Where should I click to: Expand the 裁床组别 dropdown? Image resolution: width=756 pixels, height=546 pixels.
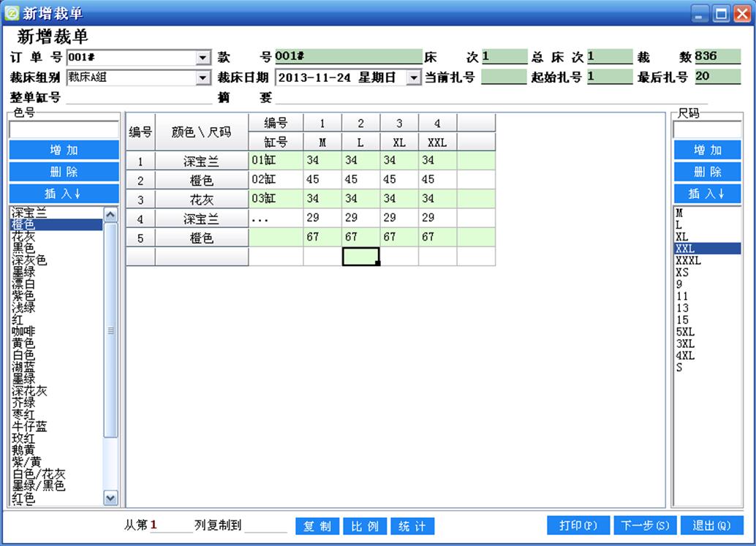click(x=203, y=77)
